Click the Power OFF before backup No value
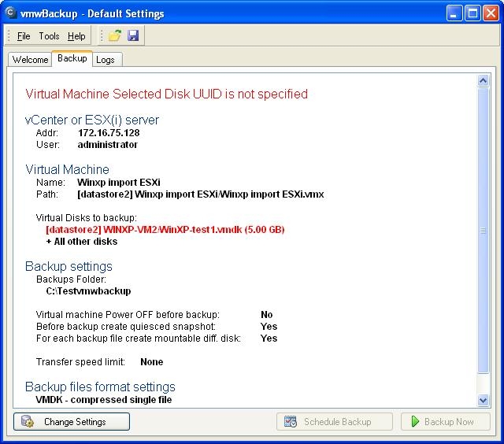 pos(267,314)
